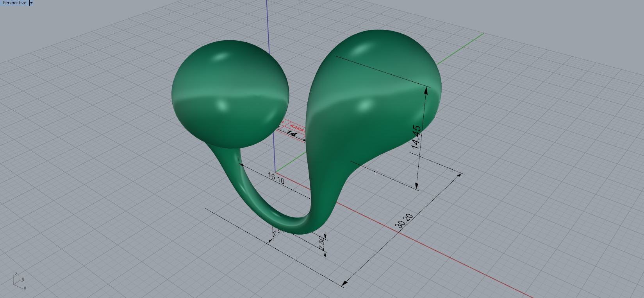The width and height of the screenshot is (644, 298).
Task: Select the 16.10 dimension text
Action: click(x=276, y=178)
